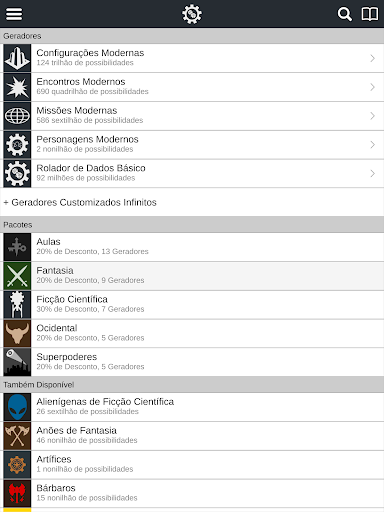Tap Geradores Customizados Infinitos link
The height and width of the screenshot is (512, 384).
80,202
